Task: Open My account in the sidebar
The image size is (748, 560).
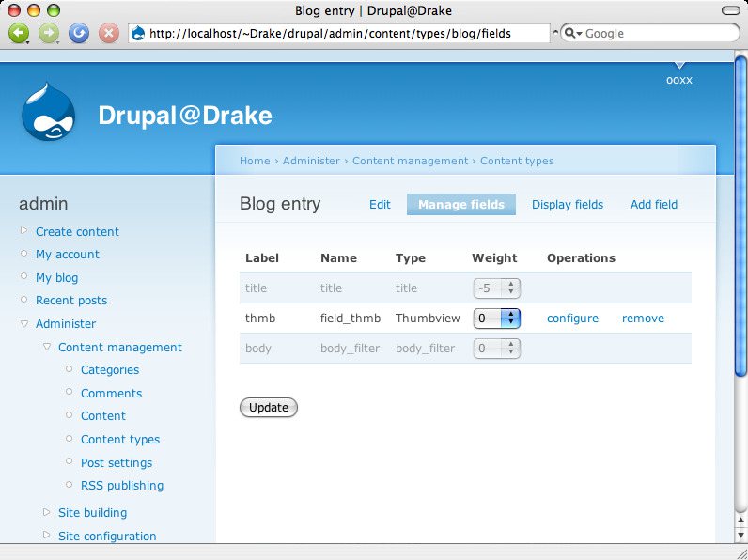Action: click(68, 255)
